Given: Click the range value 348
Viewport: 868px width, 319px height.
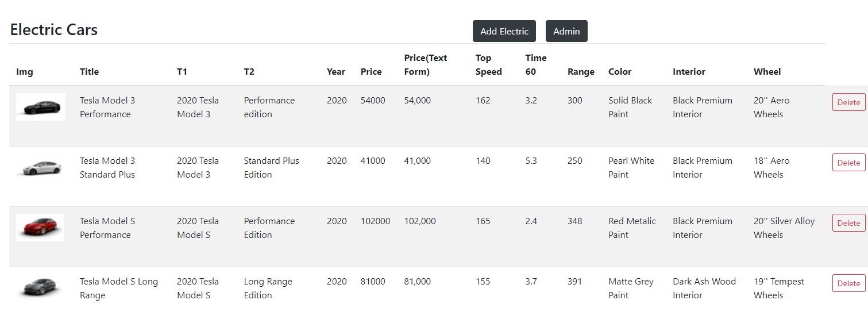Looking at the screenshot, I should point(575,221).
